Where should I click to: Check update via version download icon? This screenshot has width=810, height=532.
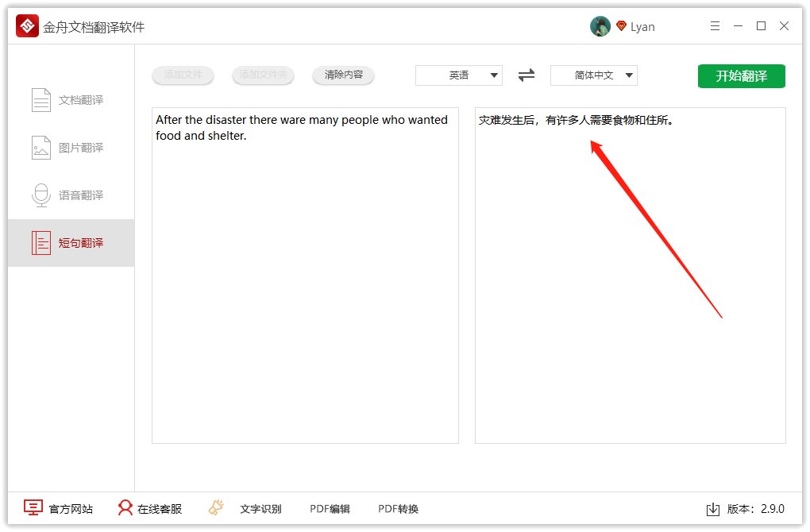coord(713,509)
